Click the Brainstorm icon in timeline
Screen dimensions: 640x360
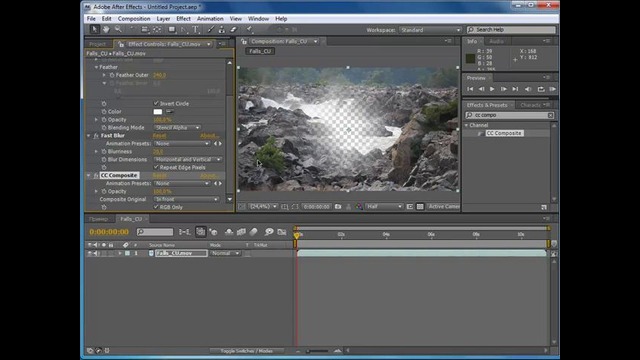point(269,232)
